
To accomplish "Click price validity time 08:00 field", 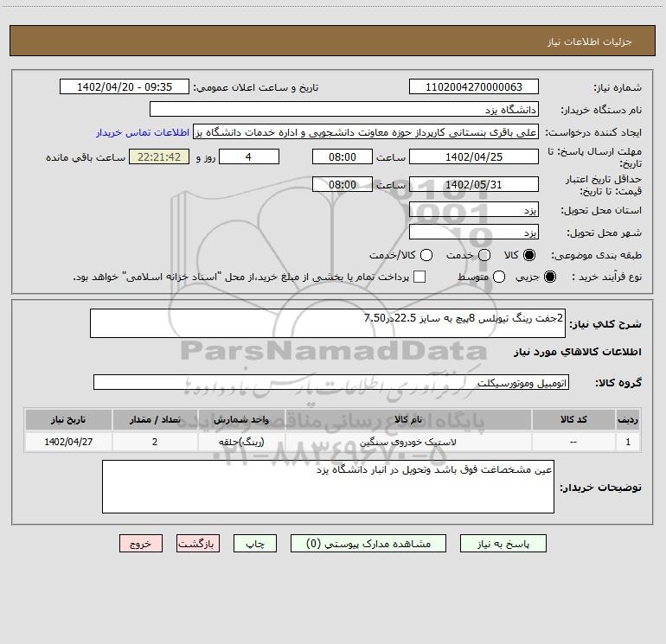I will 343,184.
